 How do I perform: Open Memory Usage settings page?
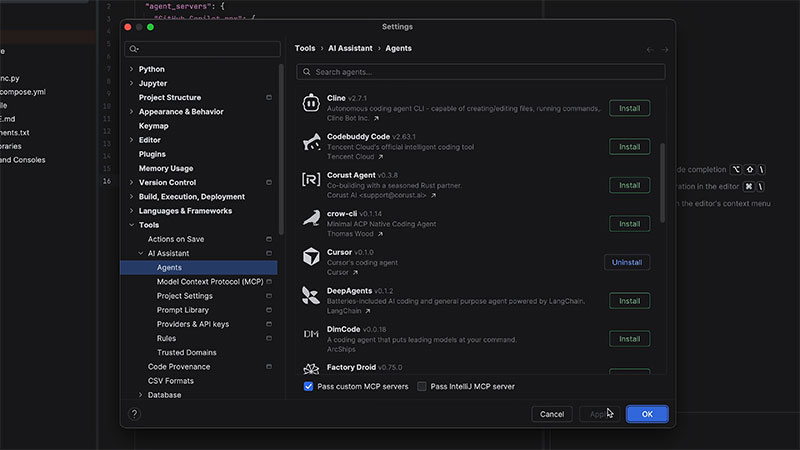(x=166, y=168)
